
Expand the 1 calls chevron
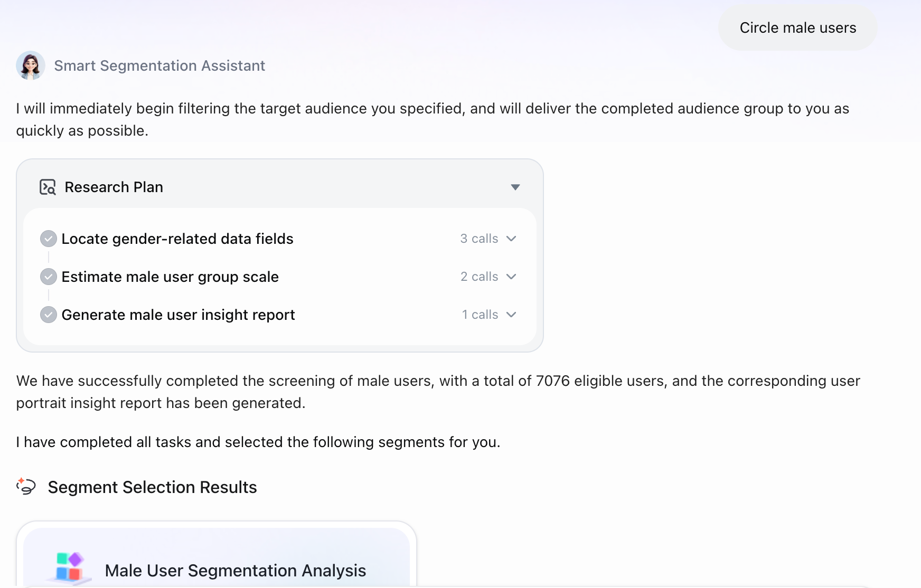pos(511,315)
